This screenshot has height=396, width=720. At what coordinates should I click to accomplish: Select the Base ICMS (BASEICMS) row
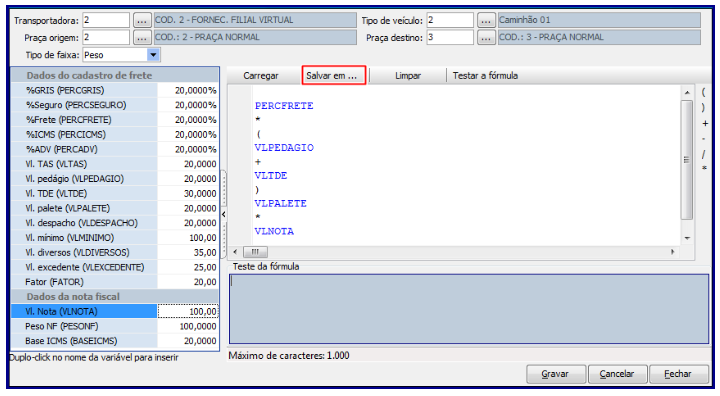click(115, 341)
